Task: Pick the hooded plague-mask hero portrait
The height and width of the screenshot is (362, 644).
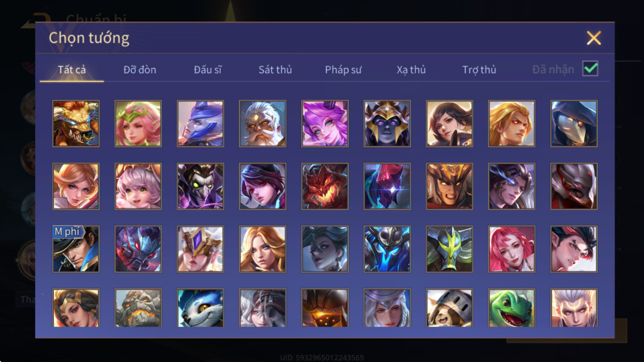Action: [574, 123]
